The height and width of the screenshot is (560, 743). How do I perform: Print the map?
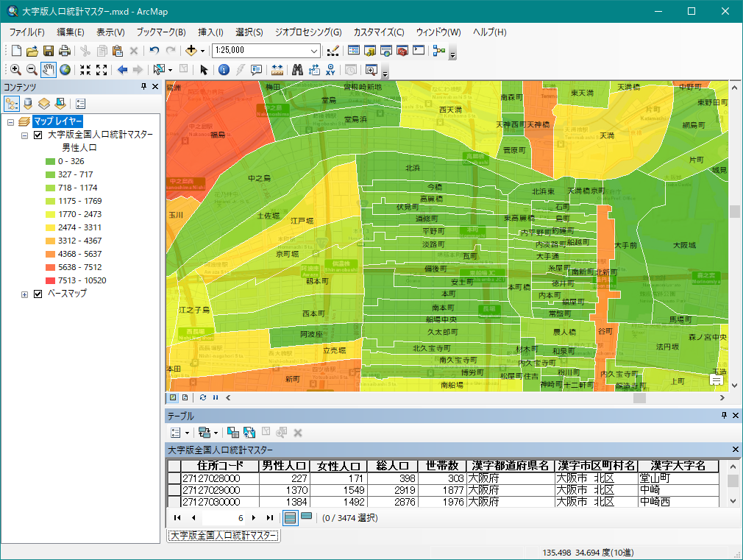pos(65,50)
